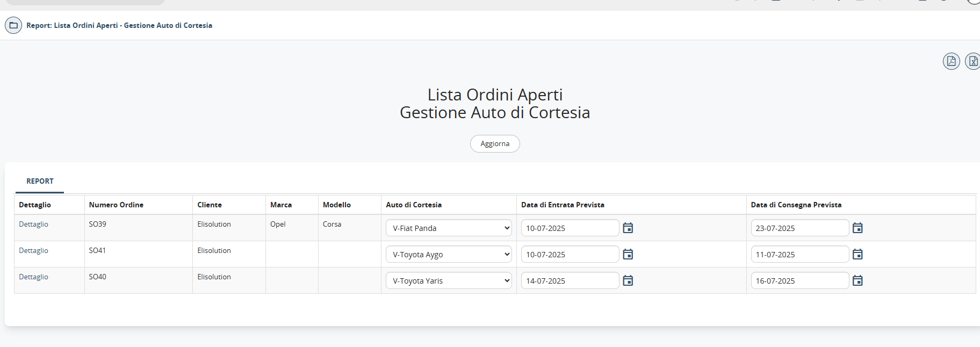Switch to the REPORT tab
Image resolution: width=980 pixels, height=347 pixels.
[40, 182]
